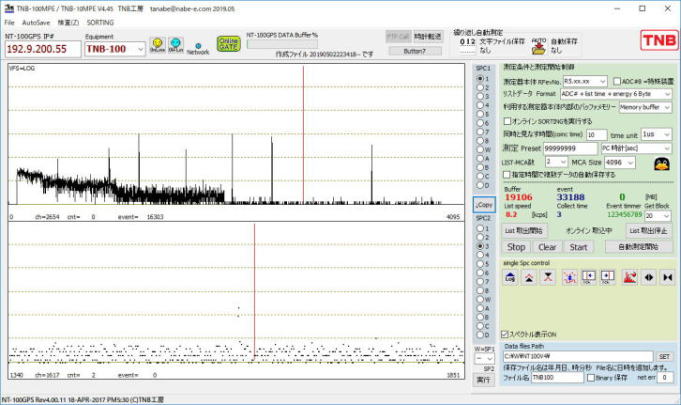The height and width of the screenshot is (405, 681).
Task: Open the third menu bar item with (Z)
Action: click(x=68, y=23)
